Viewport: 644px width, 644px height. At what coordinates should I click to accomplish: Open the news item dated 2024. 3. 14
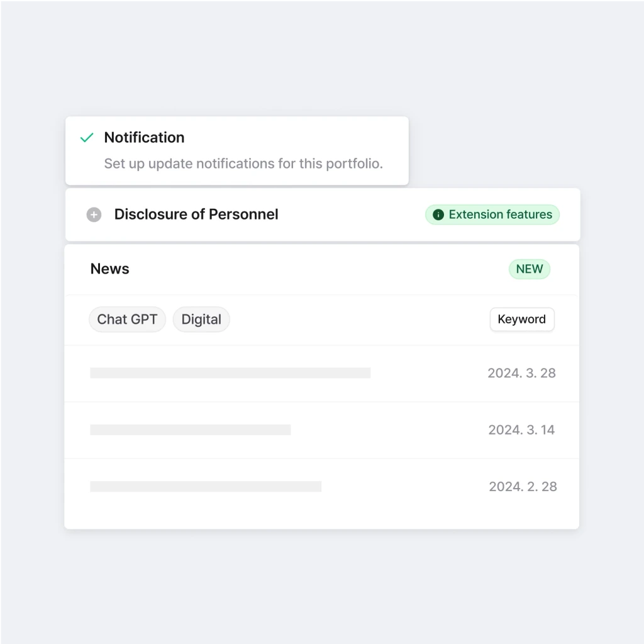pos(322,430)
